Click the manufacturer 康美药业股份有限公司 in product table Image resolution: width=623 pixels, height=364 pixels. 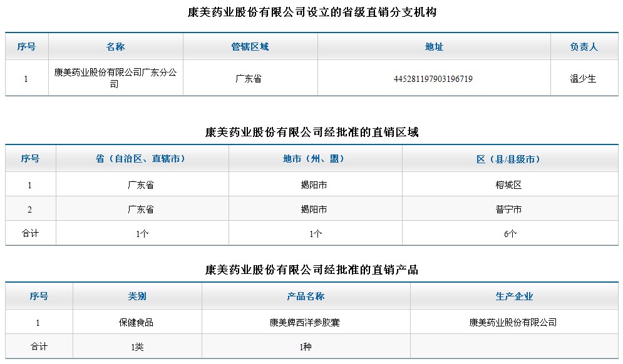515,321
